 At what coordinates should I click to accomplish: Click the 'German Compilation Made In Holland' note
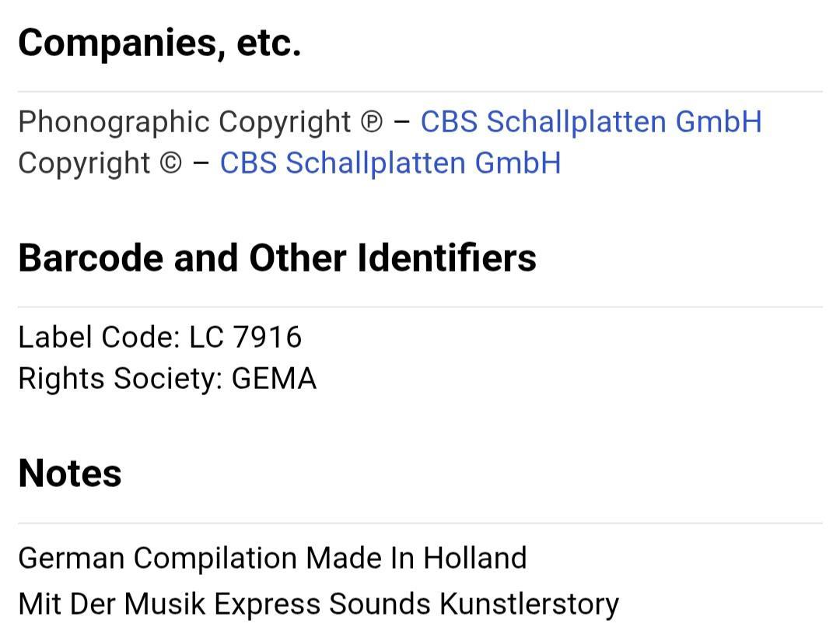pos(272,558)
